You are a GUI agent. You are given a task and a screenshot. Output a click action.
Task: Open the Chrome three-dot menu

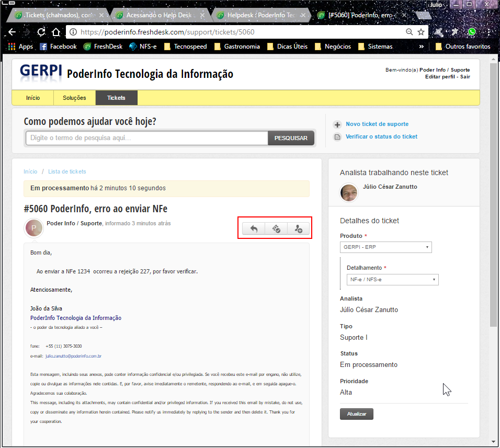pos(489,32)
